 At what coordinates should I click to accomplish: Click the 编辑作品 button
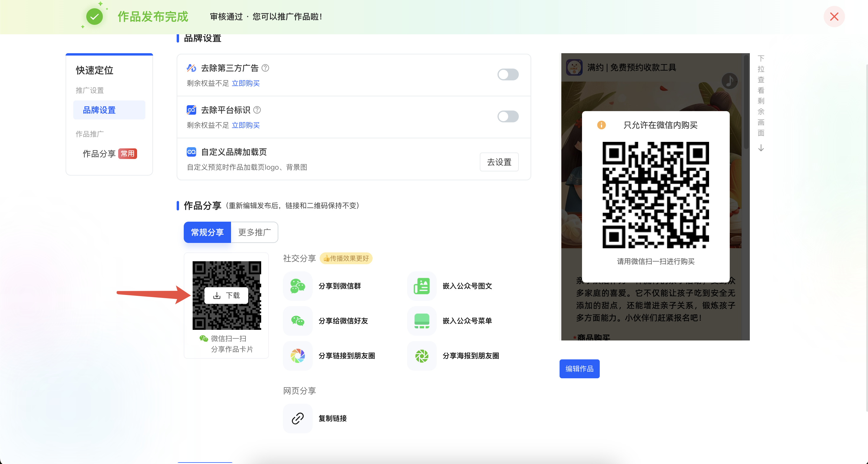[579, 369]
